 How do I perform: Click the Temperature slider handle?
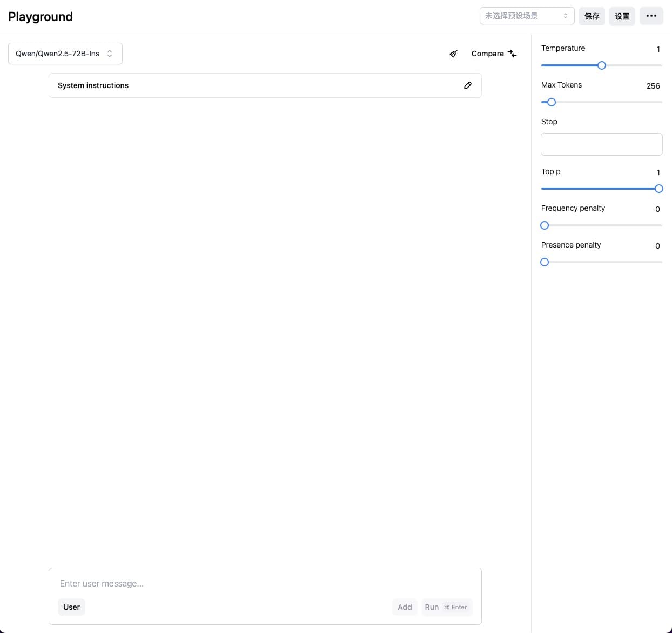pos(602,65)
